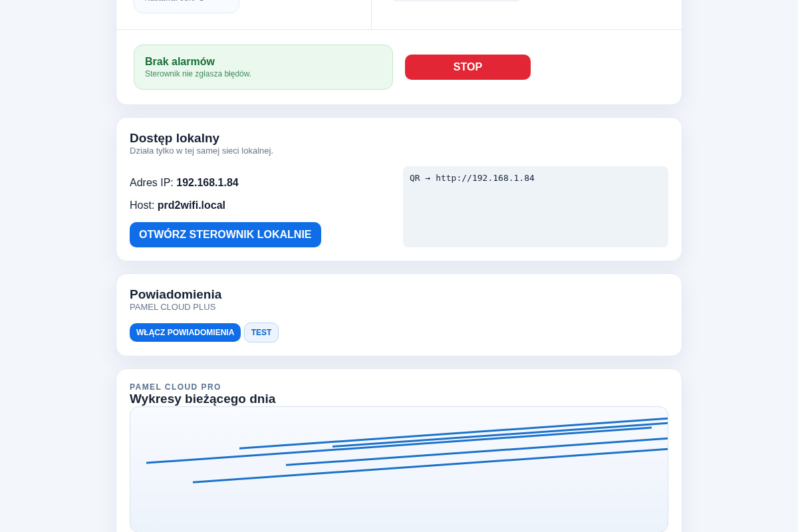Click 'Działa tylko w tej samej sieci lokalnej.'

pos(201,151)
